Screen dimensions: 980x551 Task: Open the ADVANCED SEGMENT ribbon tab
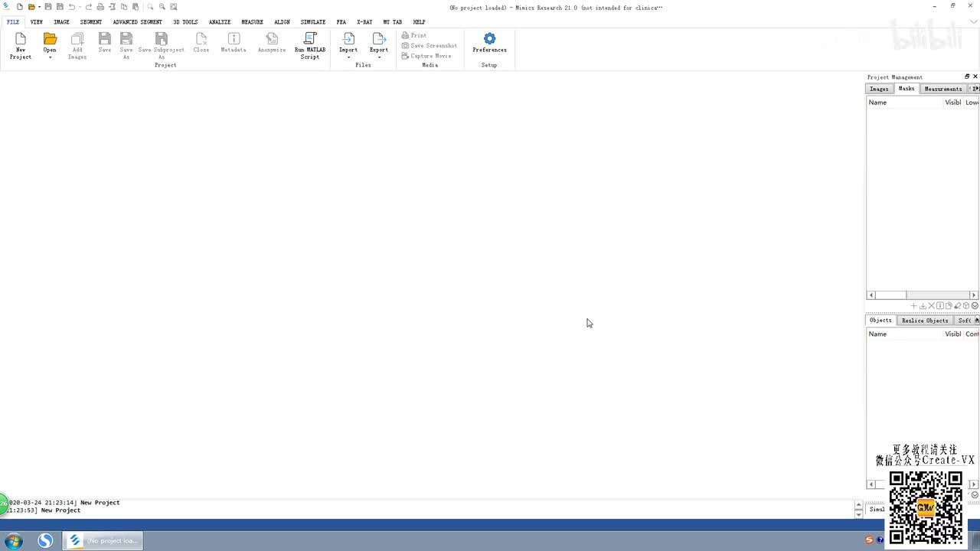[138, 22]
